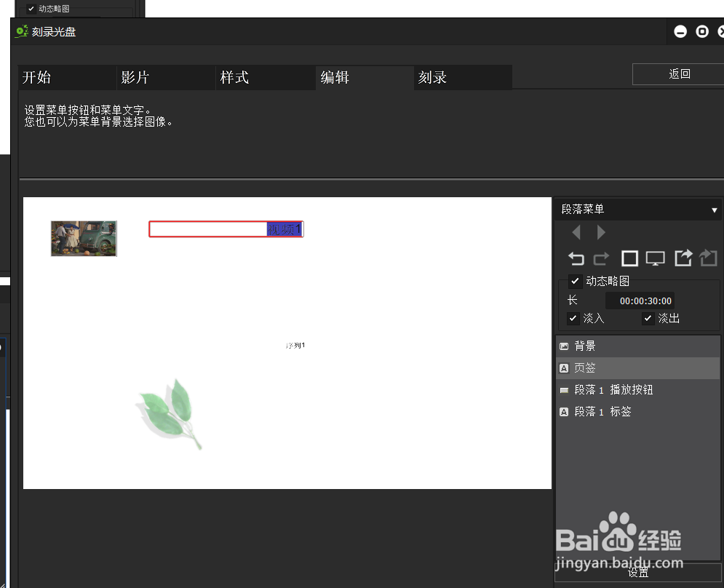724x588 pixels.
Task: Click the undo arrow icon
Action: (x=576, y=258)
